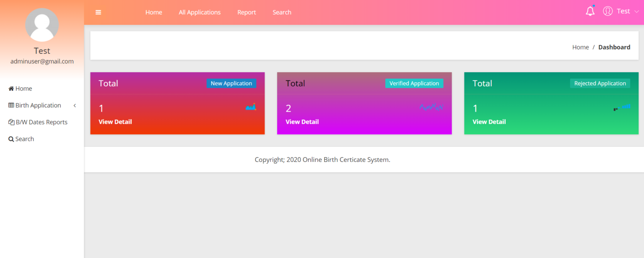Click the Verified Application badge

tap(414, 83)
